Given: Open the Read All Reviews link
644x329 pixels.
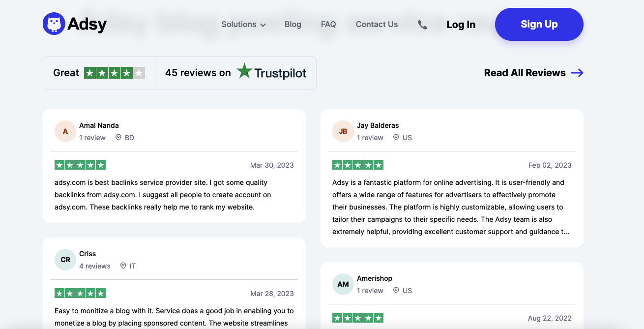Looking at the screenshot, I should point(534,73).
